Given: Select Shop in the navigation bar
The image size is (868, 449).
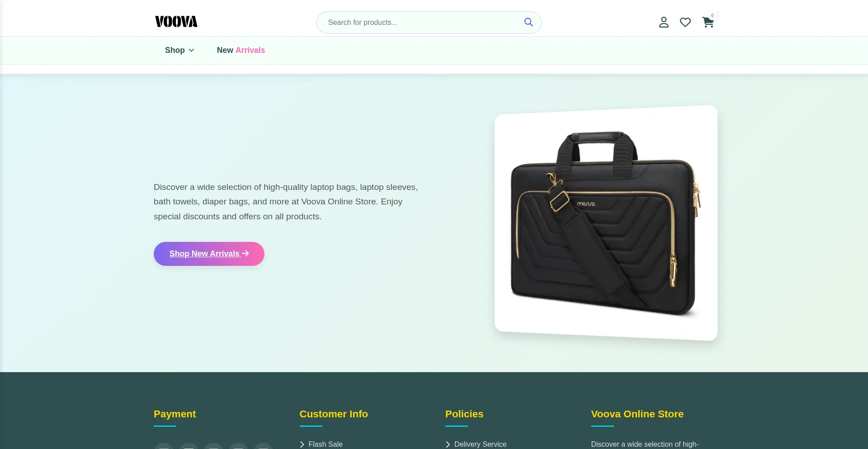Looking at the screenshot, I should 175,50.
